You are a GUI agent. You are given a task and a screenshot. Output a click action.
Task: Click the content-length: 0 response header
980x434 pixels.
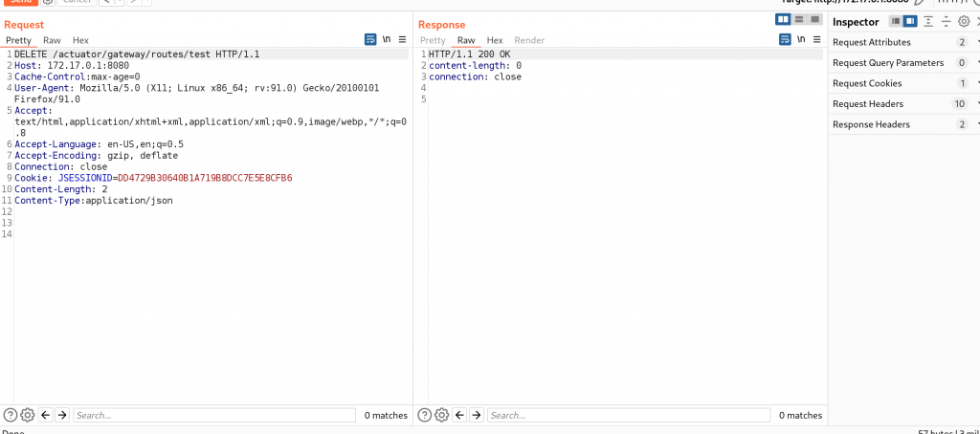point(475,66)
